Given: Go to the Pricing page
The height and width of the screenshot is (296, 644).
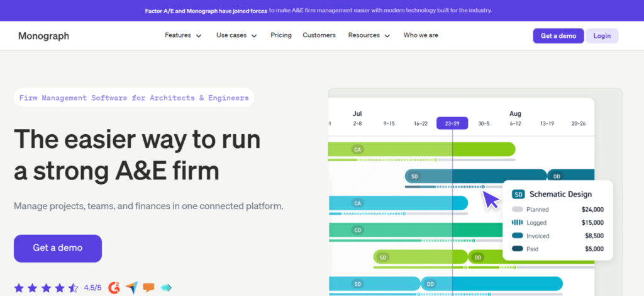Looking at the screenshot, I should pyautogui.click(x=281, y=35).
